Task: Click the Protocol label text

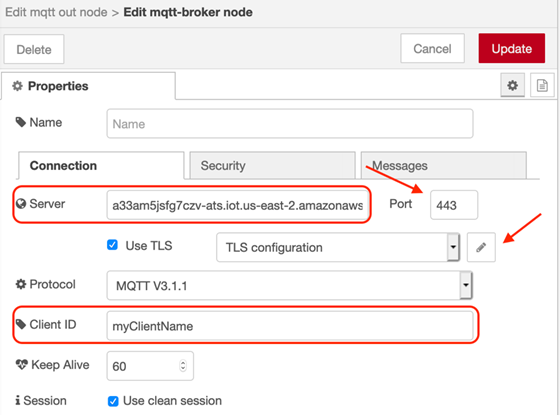Action: (52, 284)
